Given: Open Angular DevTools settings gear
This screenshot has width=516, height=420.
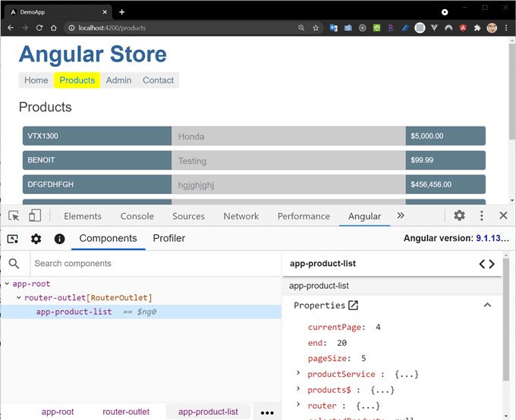Looking at the screenshot, I should [x=36, y=239].
